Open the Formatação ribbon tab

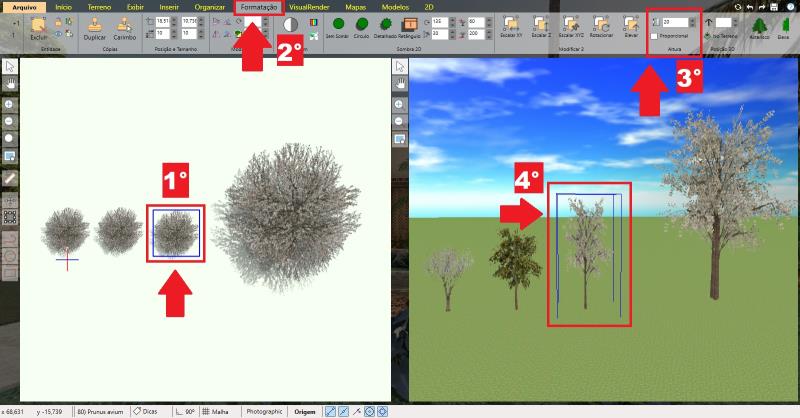click(x=258, y=6)
